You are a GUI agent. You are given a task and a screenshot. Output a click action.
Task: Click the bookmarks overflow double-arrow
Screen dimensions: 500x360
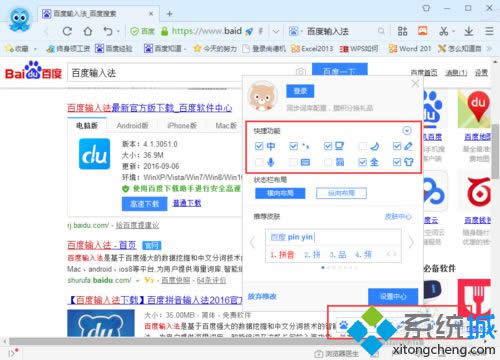[489, 49]
